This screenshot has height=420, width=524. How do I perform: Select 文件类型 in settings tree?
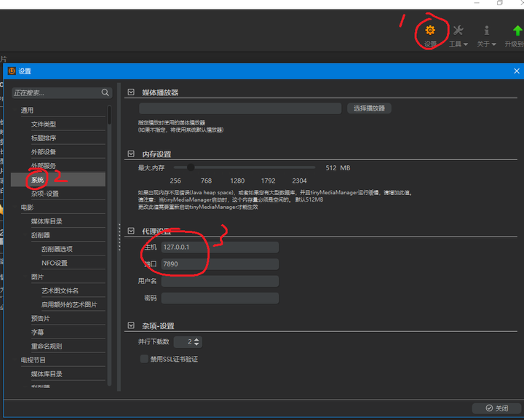pos(44,124)
